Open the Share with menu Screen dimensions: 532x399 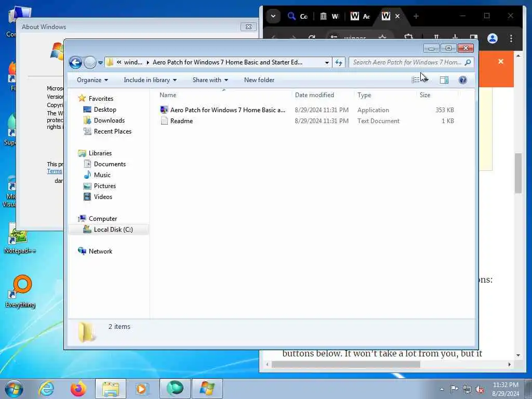point(210,80)
